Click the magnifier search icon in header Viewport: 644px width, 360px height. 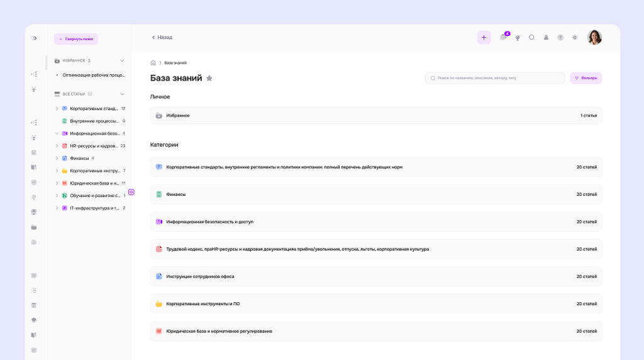click(x=532, y=38)
